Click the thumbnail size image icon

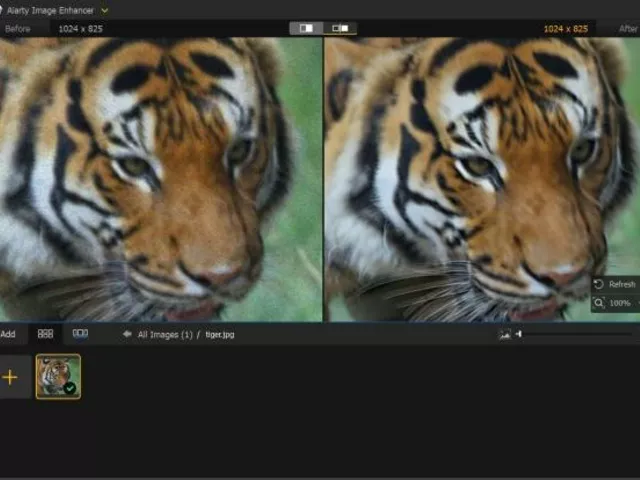coord(505,334)
